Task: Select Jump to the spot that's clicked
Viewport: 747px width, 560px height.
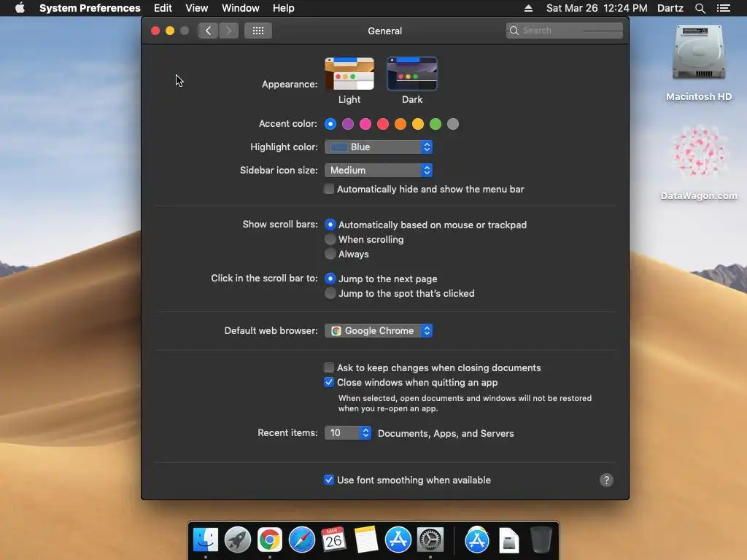Action: [x=330, y=293]
